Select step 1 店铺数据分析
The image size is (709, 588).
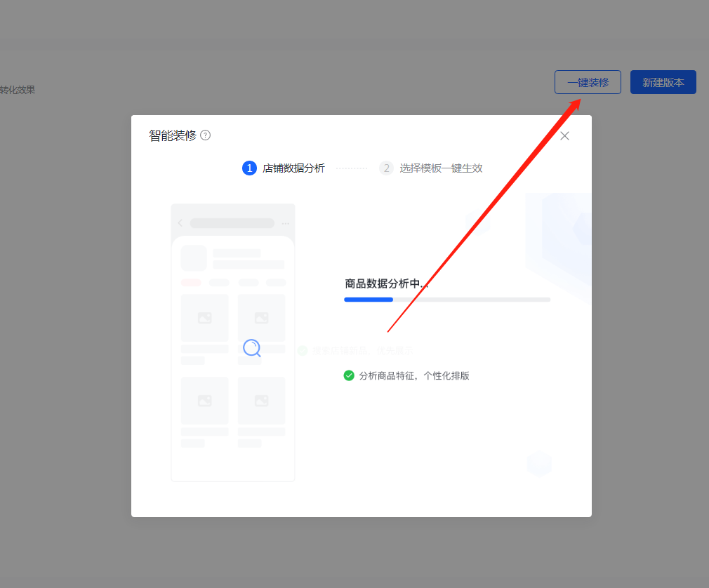click(x=284, y=168)
